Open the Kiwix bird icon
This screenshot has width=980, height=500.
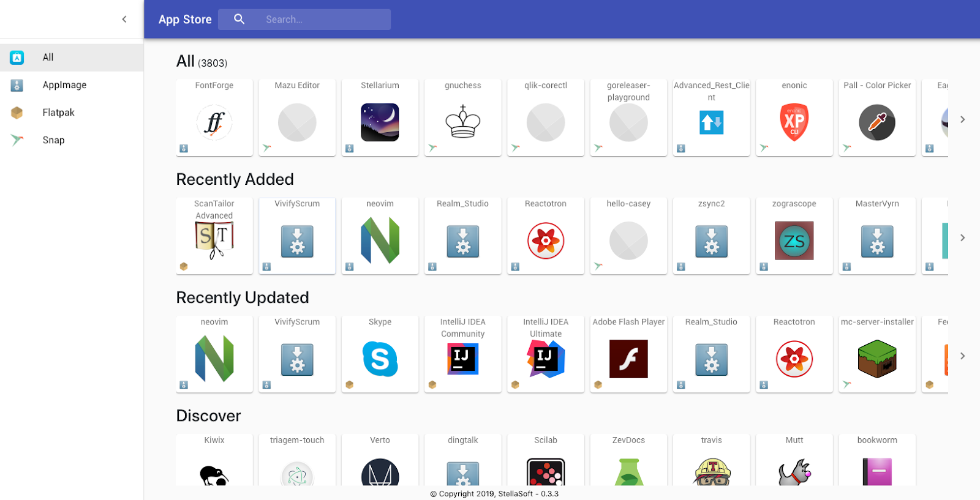(x=214, y=475)
